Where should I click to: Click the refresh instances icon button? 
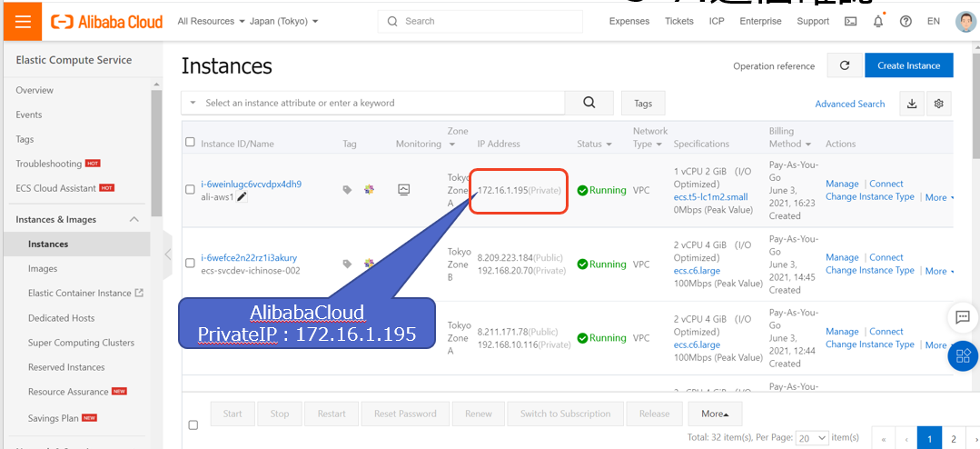point(845,65)
